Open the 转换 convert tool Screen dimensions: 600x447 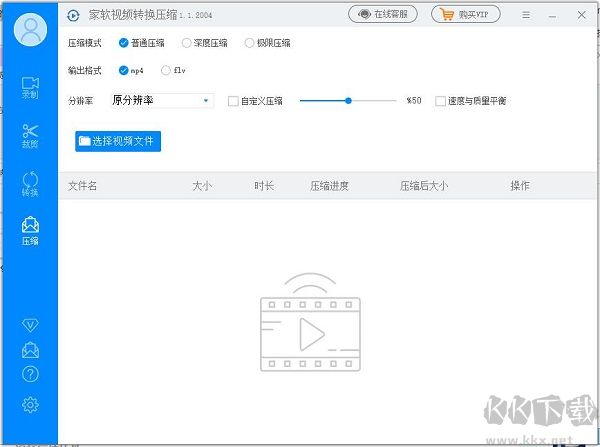(x=30, y=184)
